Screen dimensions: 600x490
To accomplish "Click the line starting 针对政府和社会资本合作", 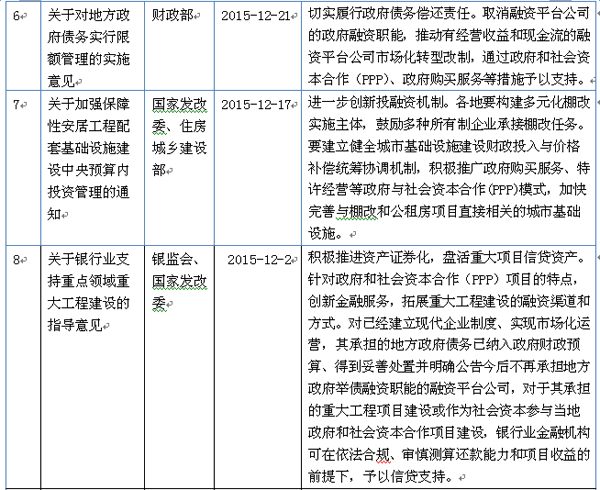I will 443,280.
